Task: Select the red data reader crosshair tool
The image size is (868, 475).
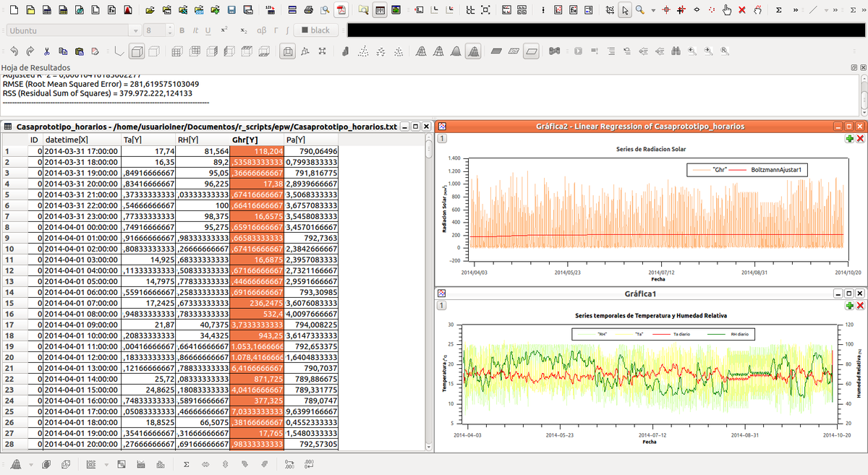Action: click(x=665, y=11)
